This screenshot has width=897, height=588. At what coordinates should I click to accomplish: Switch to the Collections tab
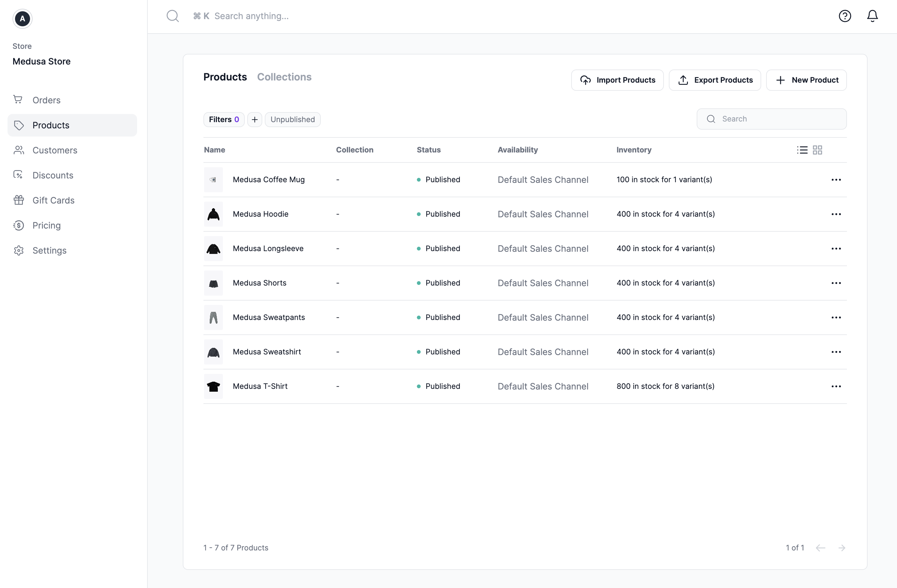coord(284,77)
